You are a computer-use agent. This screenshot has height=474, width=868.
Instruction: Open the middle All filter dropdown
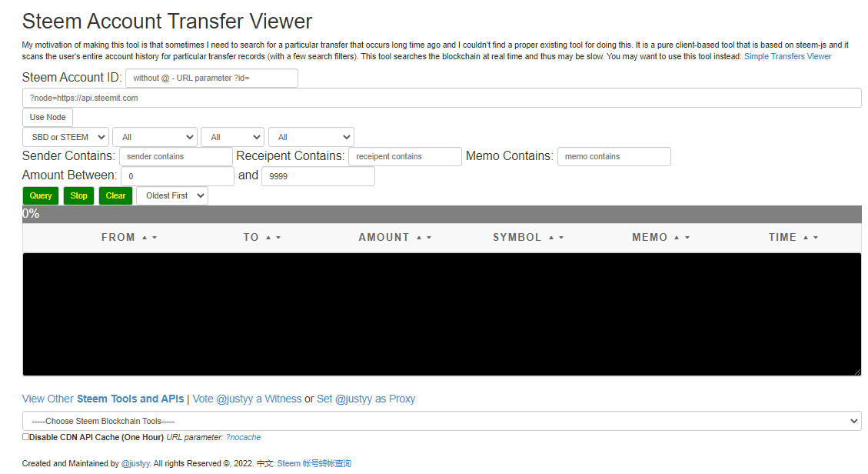(232, 137)
